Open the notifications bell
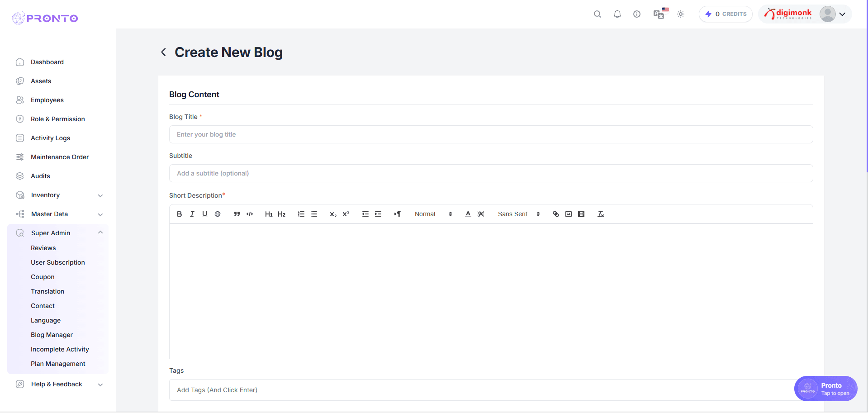 tap(617, 14)
